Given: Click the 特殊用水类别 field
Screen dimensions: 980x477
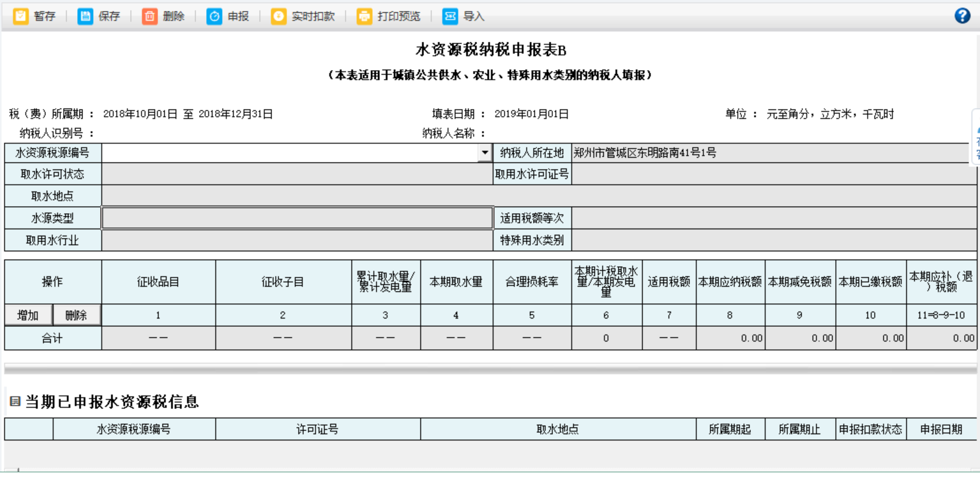Looking at the screenshot, I should (773, 240).
